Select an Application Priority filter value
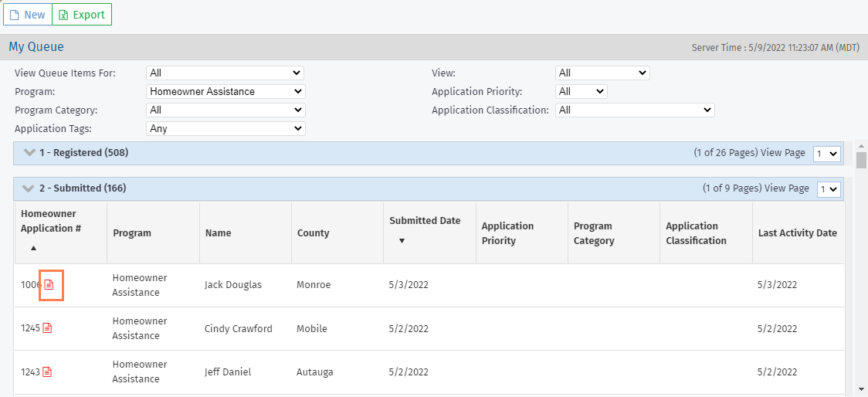Viewport: 868px width, 397px height. pyautogui.click(x=581, y=91)
